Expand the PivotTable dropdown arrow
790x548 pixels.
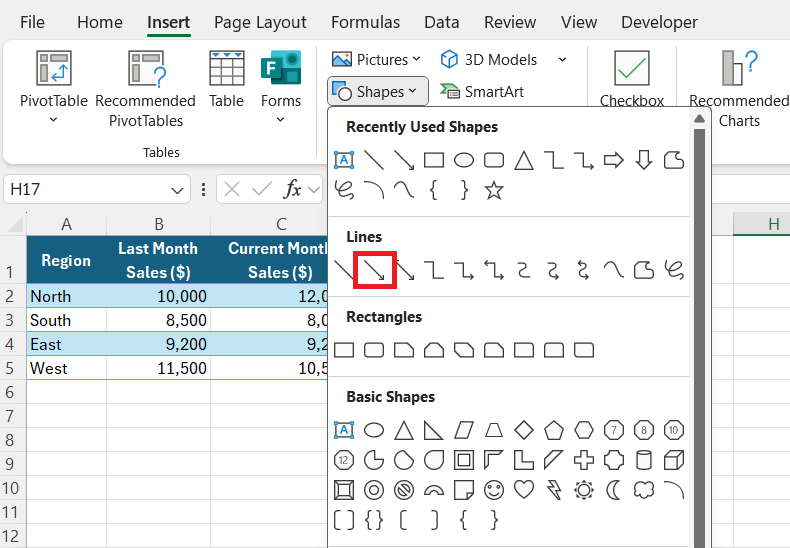pos(53,120)
